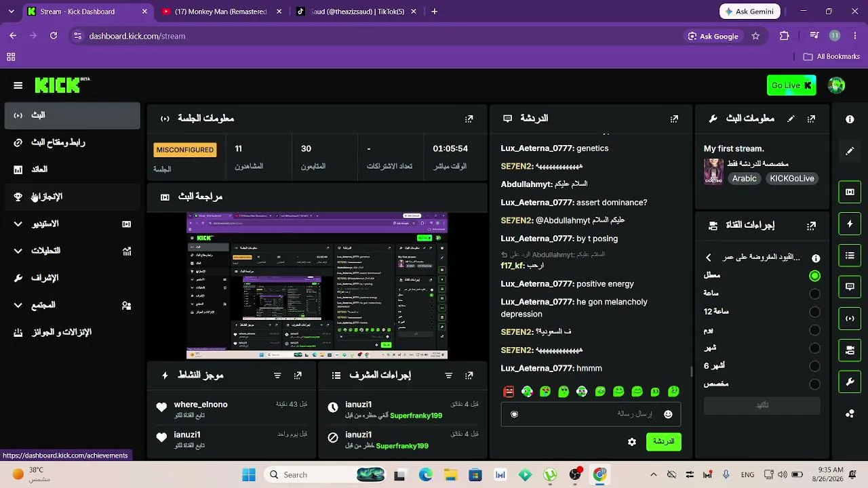Expand the التحليلات (Analytics) sidebar section
This screenshot has width=868, height=488.
(x=72, y=251)
